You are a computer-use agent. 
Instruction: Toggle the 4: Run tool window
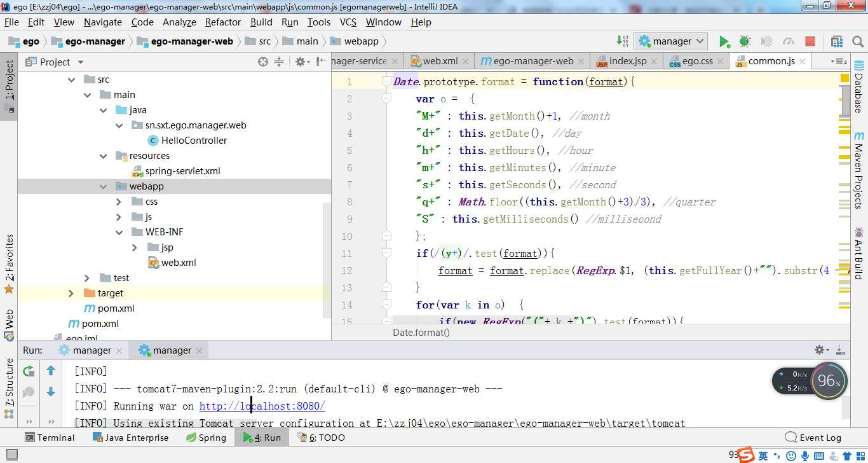coord(262,438)
